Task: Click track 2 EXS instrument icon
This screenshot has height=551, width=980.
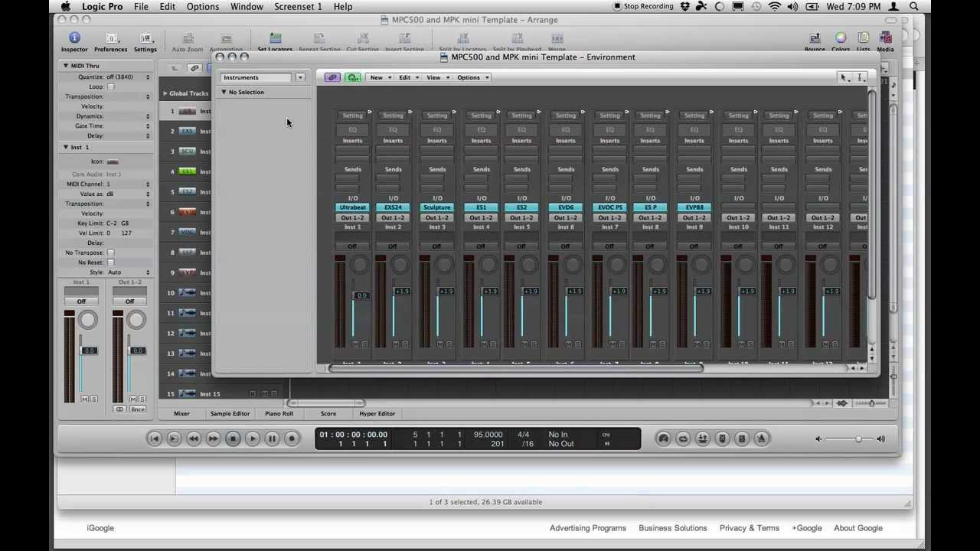Action: 187,131
